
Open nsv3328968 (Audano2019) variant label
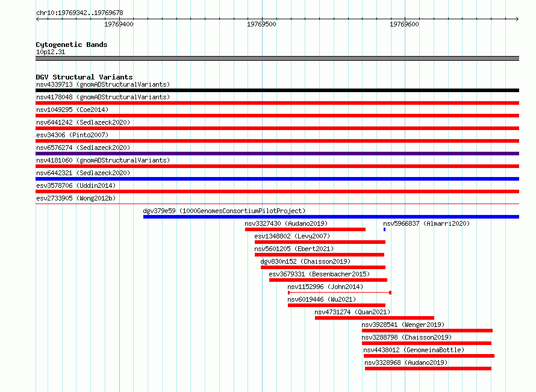(406, 362)
